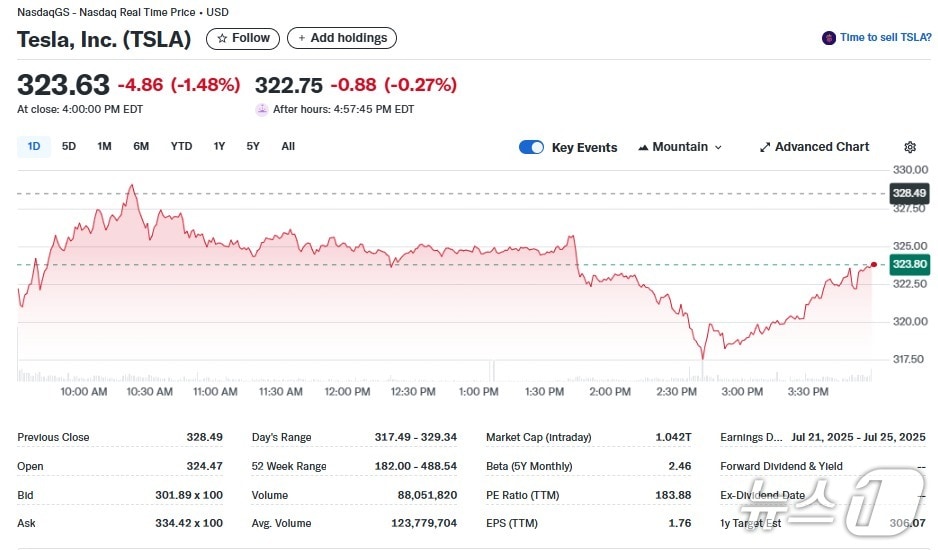Click the Advanced Chart expand icon
Screen dimensions: 938x550
[x=765, y=147]
